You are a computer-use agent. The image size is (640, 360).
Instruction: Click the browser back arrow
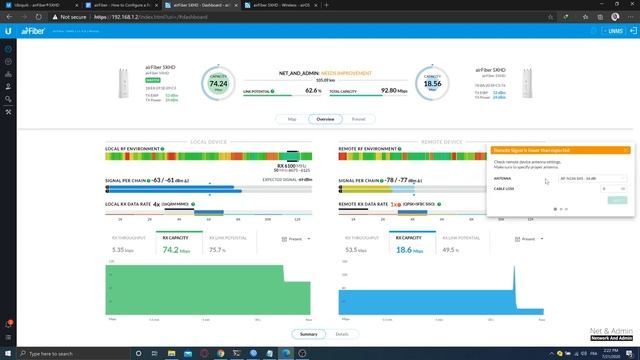point(9,17)
